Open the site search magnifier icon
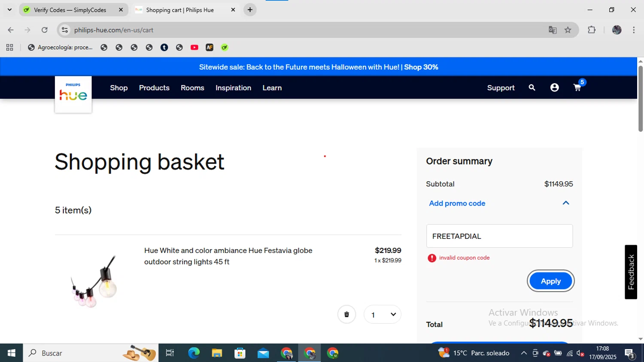The height and width of the screenshot is (362, 644). click(532, 88)
